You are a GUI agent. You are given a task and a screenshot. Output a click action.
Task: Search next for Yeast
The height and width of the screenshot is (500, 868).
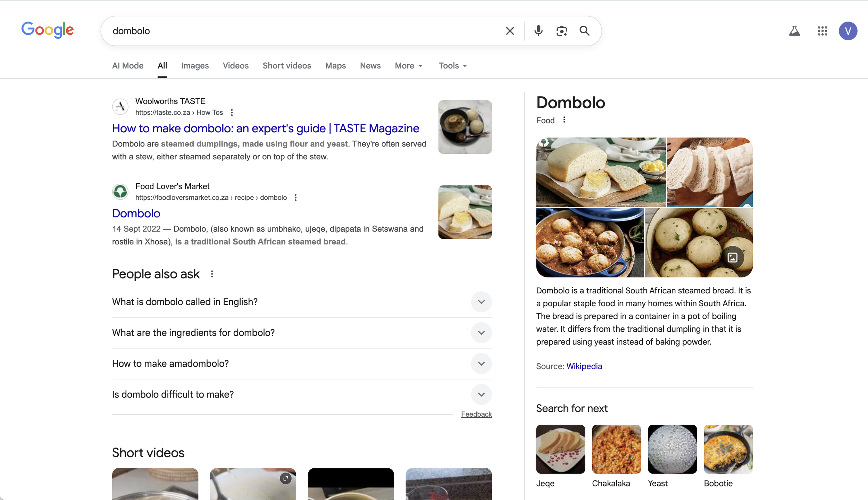coord(672,456)
